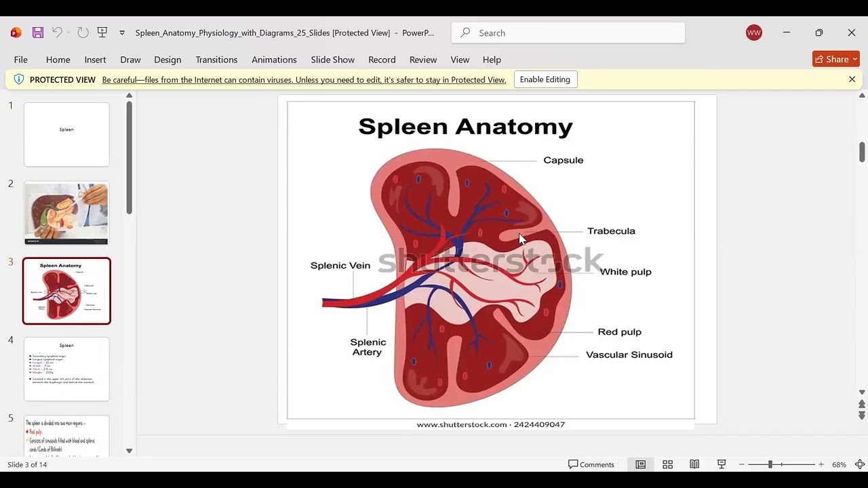The height and width of the screenshot is (488, 868).
Task: Select slide 3 Spleen Anatomy thumbnail
Action: tap(66, 291)
